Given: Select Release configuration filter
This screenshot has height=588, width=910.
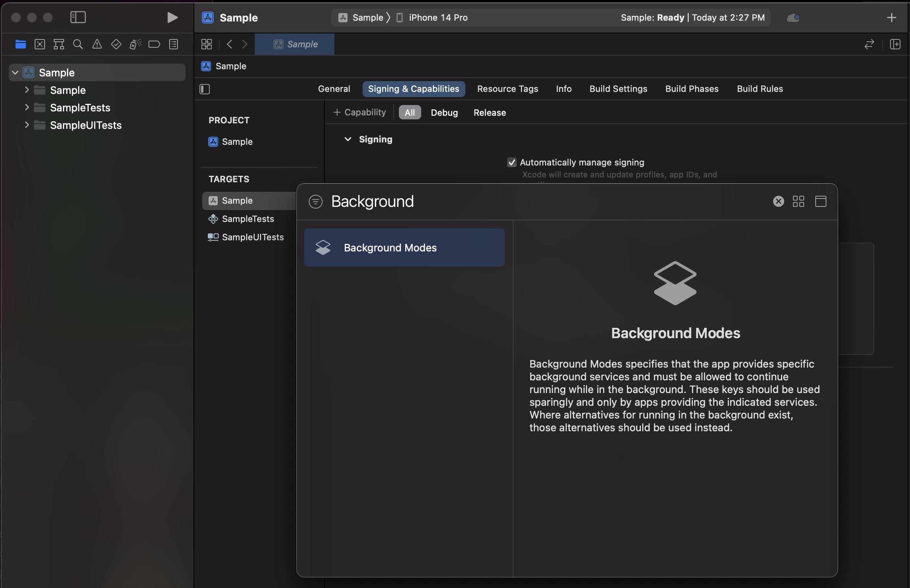Looking at the screenshot, I should pyautogui.click(x=490, y=112).
